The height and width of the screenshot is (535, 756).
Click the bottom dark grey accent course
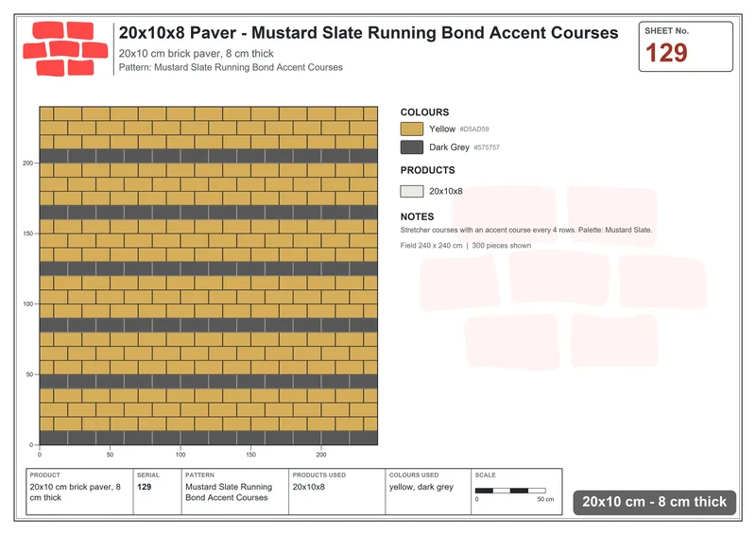[208, 438]
